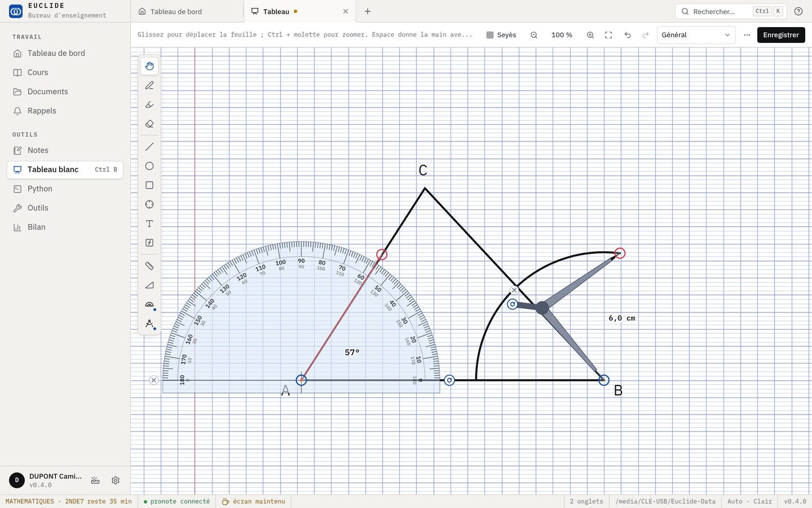Zoom in on the whiteboard
Screen dimensions: 812x508
coord(590,35)
